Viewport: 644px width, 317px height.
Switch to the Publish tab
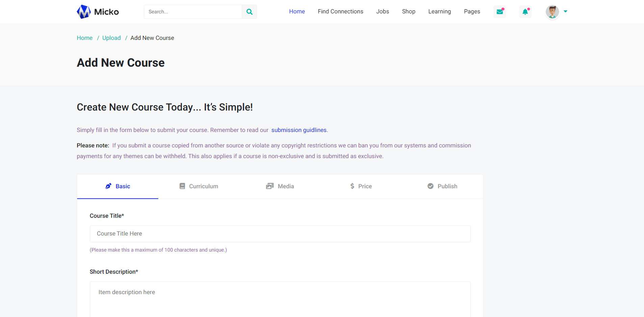(442, 186)
